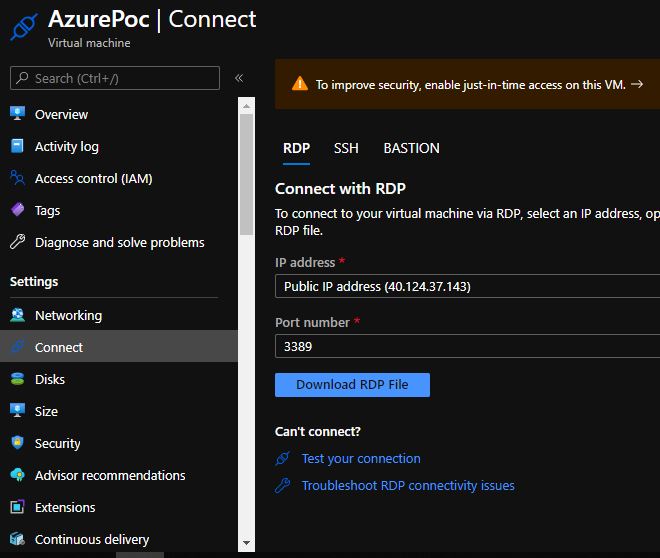The width and height of the screenshot is (660, 558).
Task: Click the Overview monitor icon
Action: [17, 114]
